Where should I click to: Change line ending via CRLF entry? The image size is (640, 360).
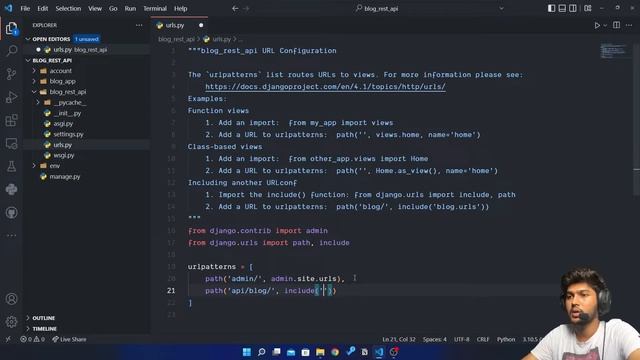coord(483,339)
